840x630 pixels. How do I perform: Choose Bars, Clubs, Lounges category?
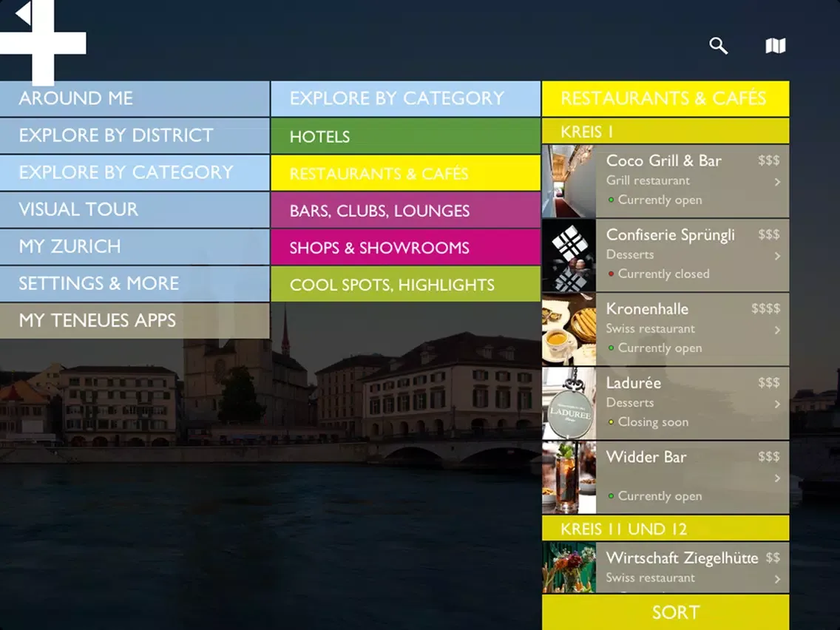405,210
